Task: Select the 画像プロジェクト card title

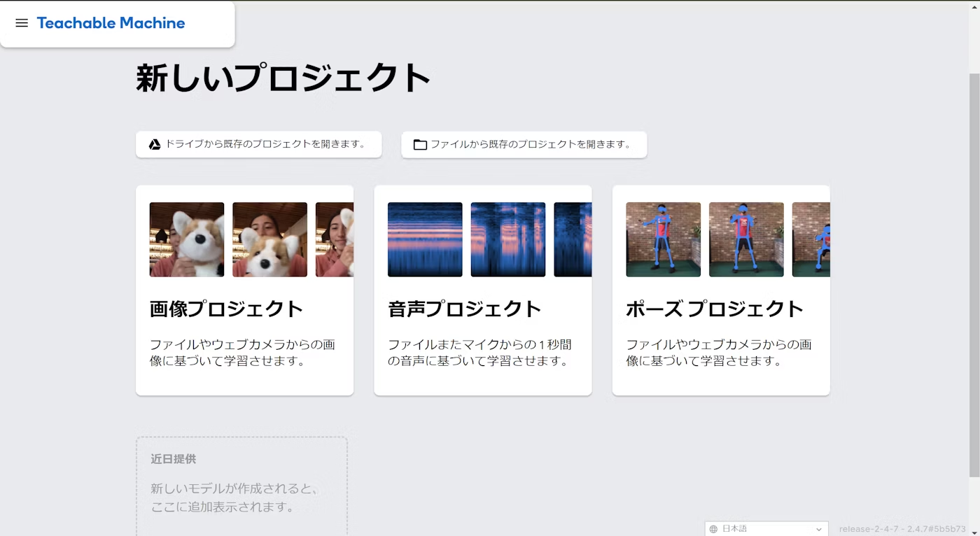Action: (226, 309)
